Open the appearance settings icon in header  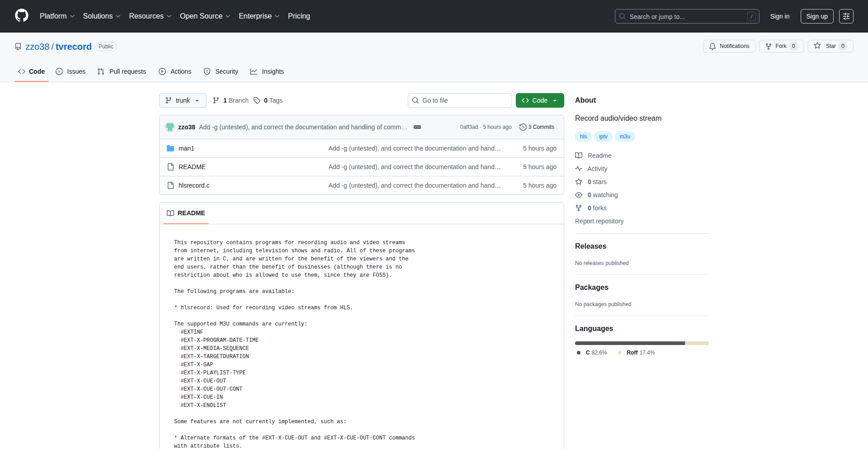tap(846, 16)
